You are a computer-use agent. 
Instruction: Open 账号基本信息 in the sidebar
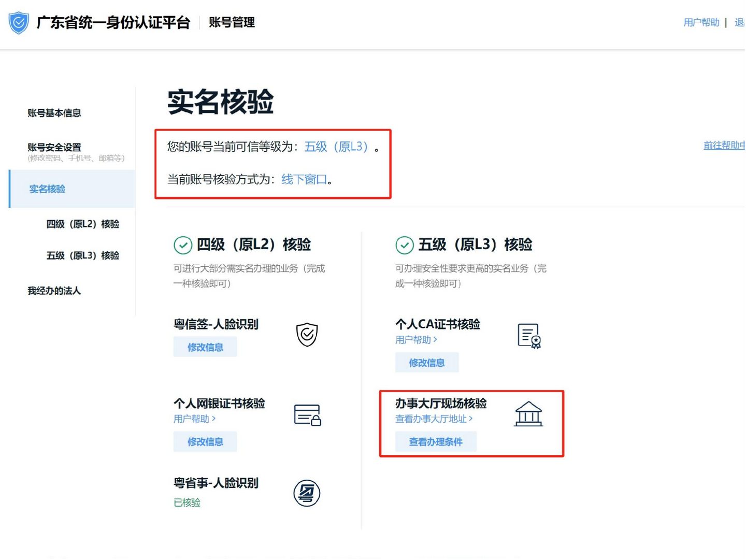pyautogui.click(x=54, y=113)
